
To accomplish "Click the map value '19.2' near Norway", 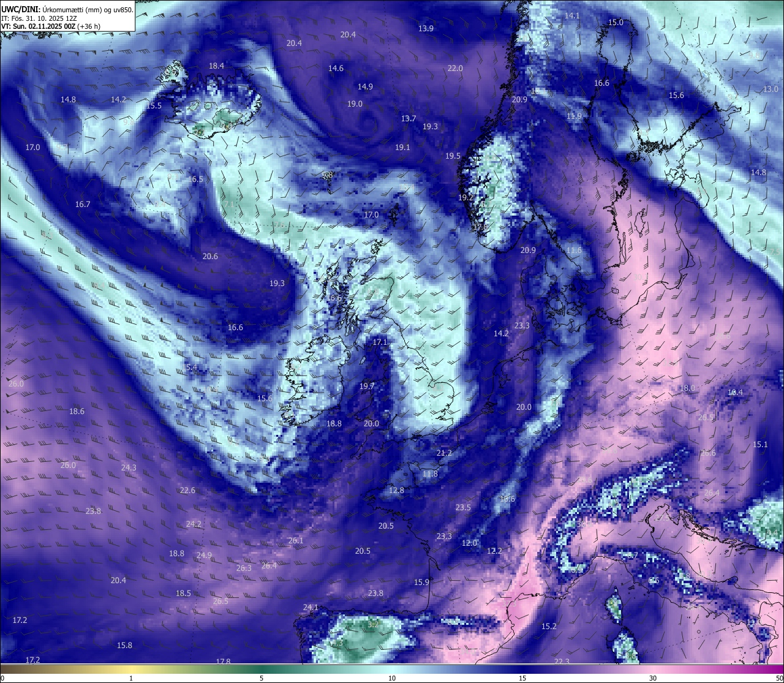I will point(466,198).
